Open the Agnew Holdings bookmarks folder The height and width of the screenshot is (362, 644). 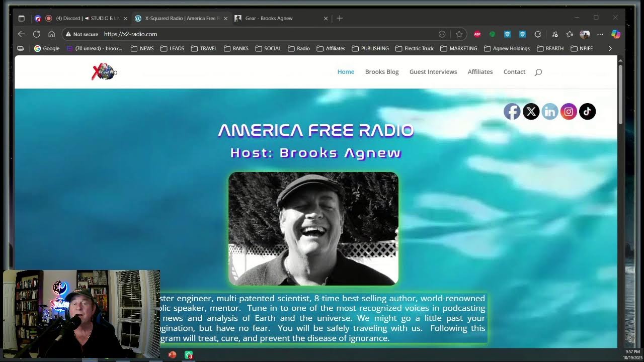pyautogui.click(x=507, y=48)
